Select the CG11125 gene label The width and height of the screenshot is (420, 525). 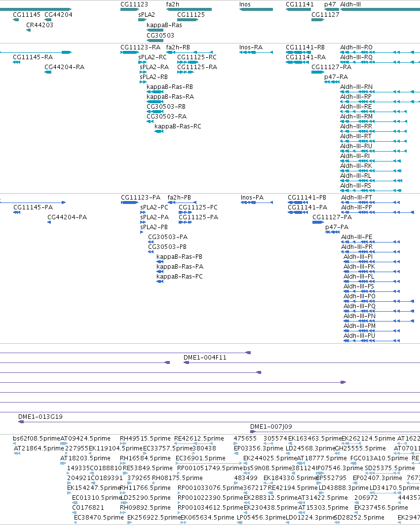click(191, 15)
